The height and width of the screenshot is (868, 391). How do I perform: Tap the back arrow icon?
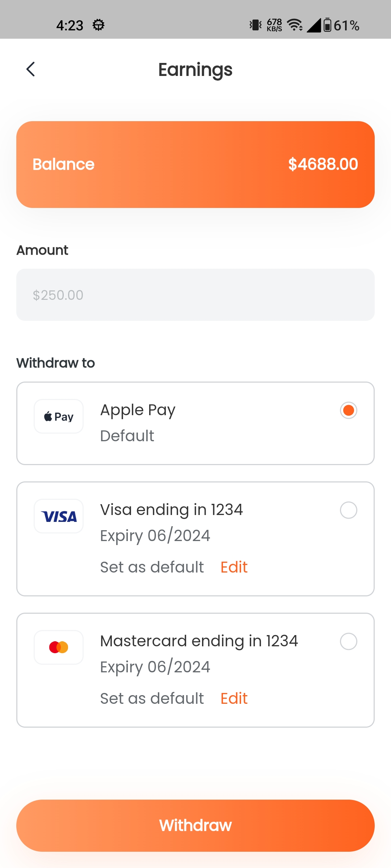[31, 69]
